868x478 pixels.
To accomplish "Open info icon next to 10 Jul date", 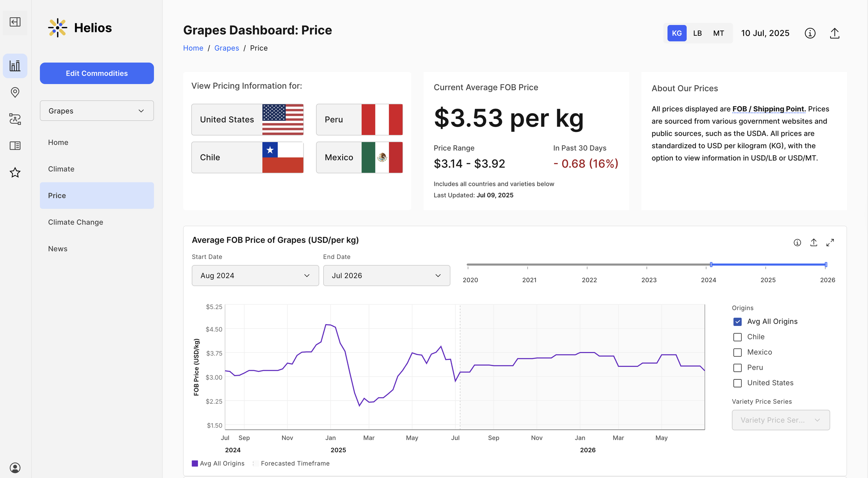I will [810, 33].
